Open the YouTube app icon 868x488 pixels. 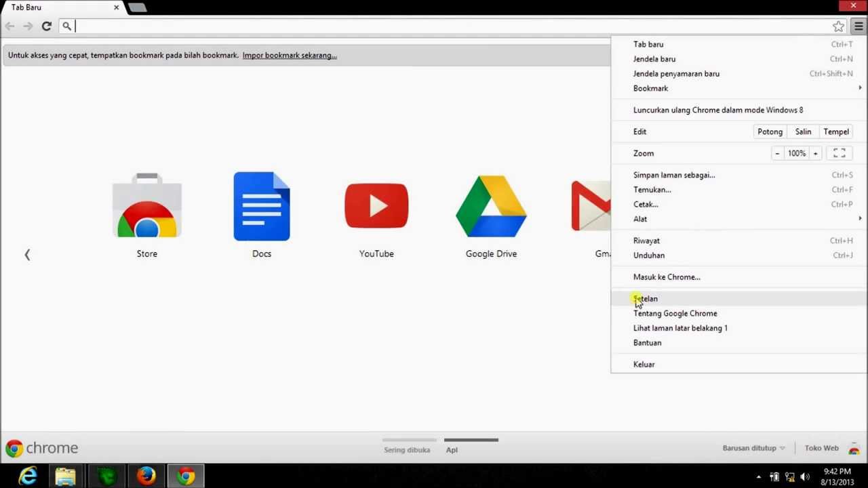376,206
